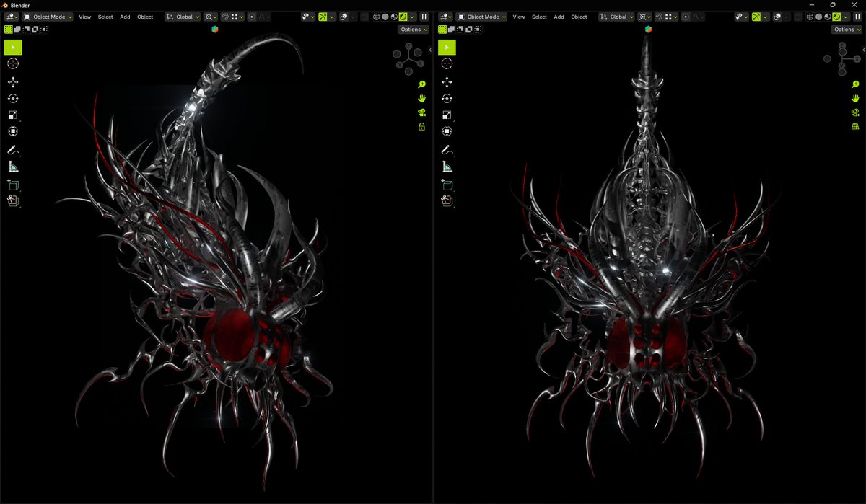Click Z axis on left viewport navigation gizmo

tap(408, 46)
